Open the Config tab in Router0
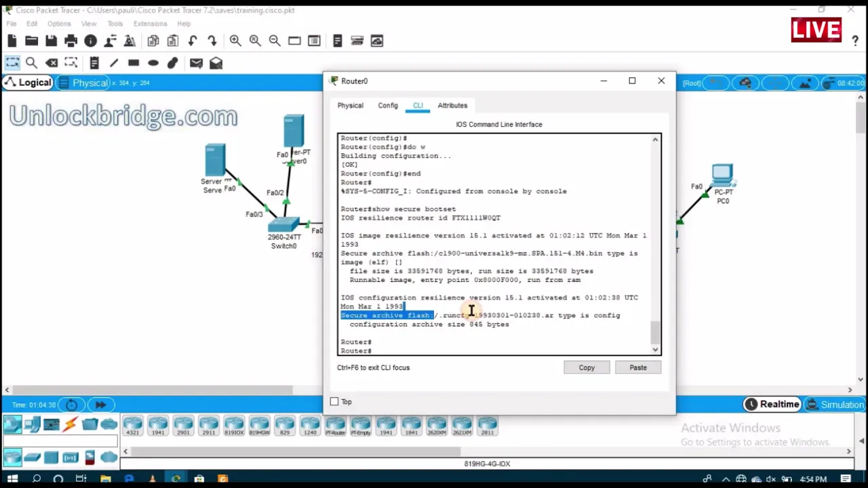The image size is (868, 488). tap(388, 106)
